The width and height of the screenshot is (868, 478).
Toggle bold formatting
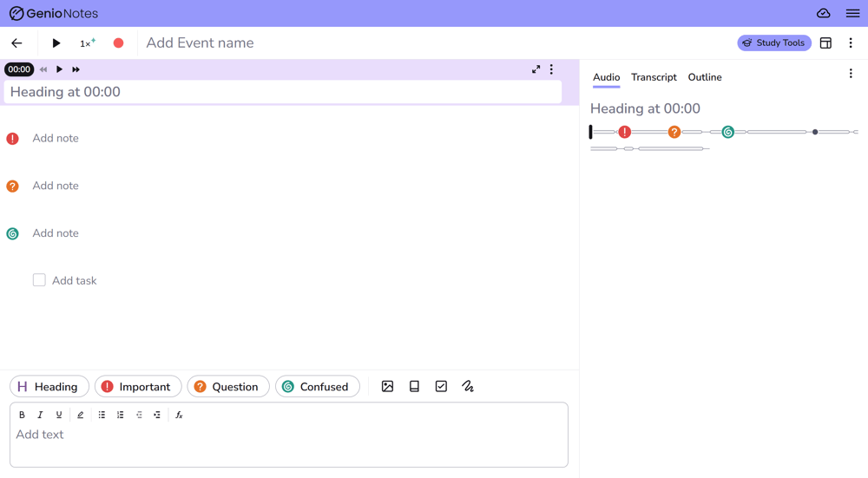(23, 415)
